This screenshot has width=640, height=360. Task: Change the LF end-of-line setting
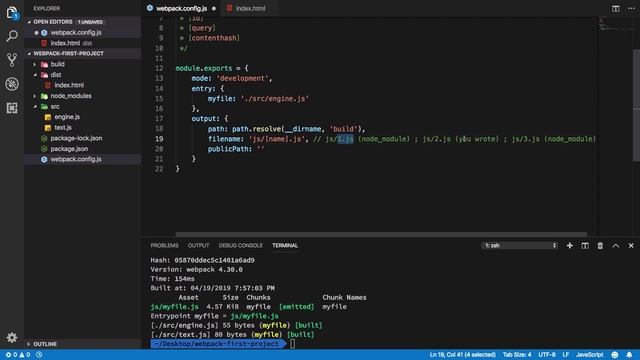point(566,355)
